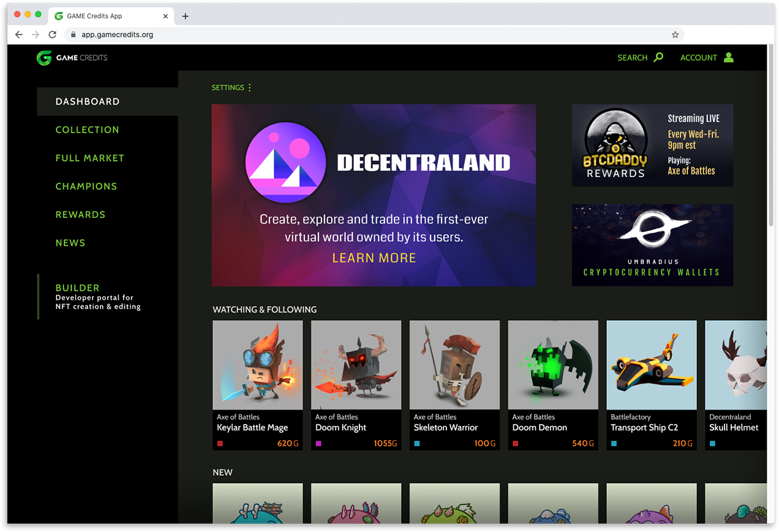This screenshot has height=532, width=779.
Task: Click the 1055G price on Doom Knight
Action: click(386, 443)
